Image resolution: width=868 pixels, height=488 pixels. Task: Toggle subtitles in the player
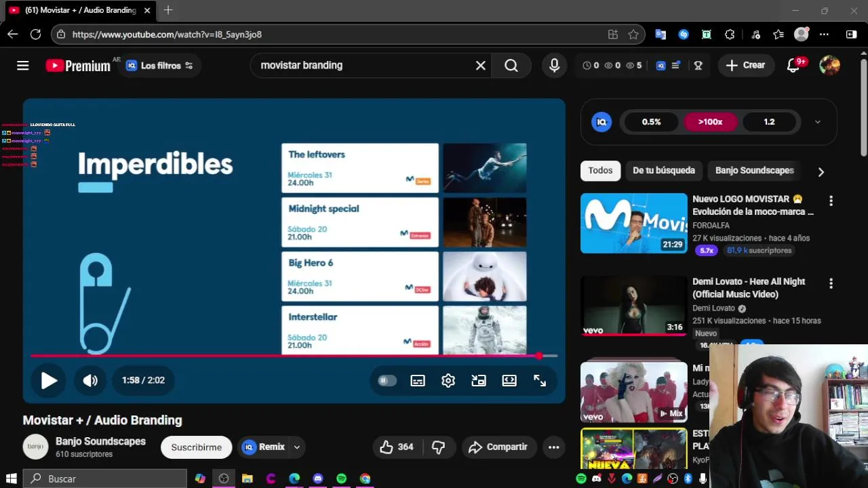tap(418, 381)
